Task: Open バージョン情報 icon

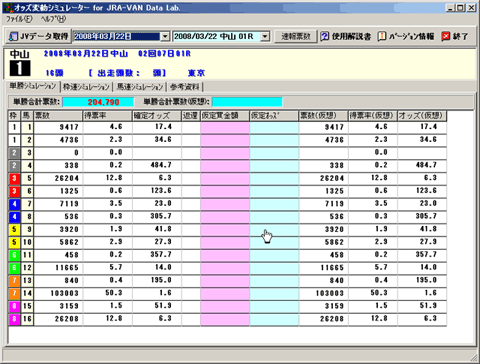Action: click(x=381, y=36)
